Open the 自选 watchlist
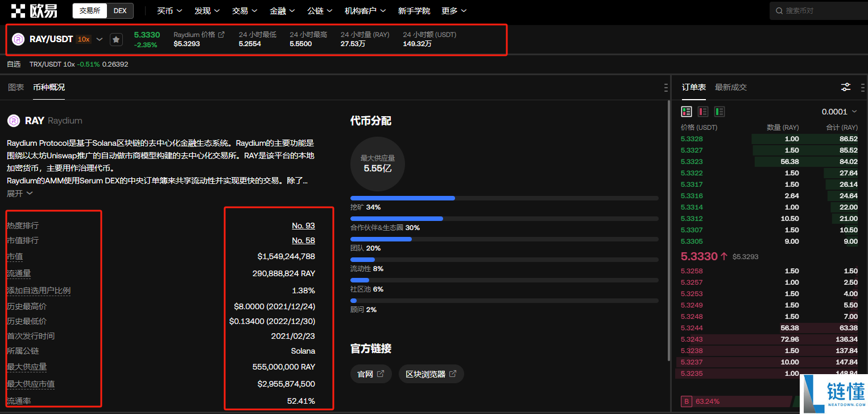The width and height of the screenshot is (868, 414). pos(14,64)
